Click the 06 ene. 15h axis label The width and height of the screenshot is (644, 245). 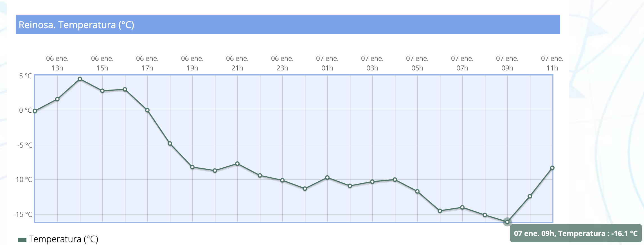click(x=102, y=63)
